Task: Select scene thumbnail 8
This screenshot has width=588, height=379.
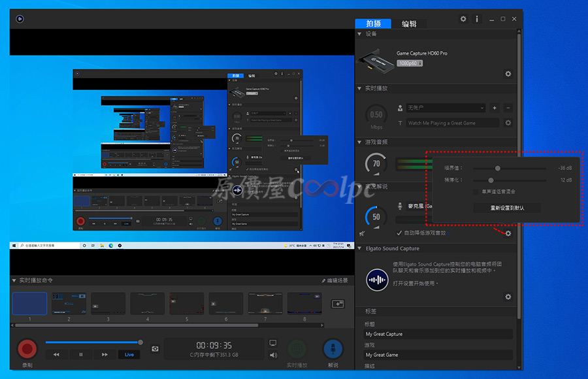Action: click(x=304, y=303)
